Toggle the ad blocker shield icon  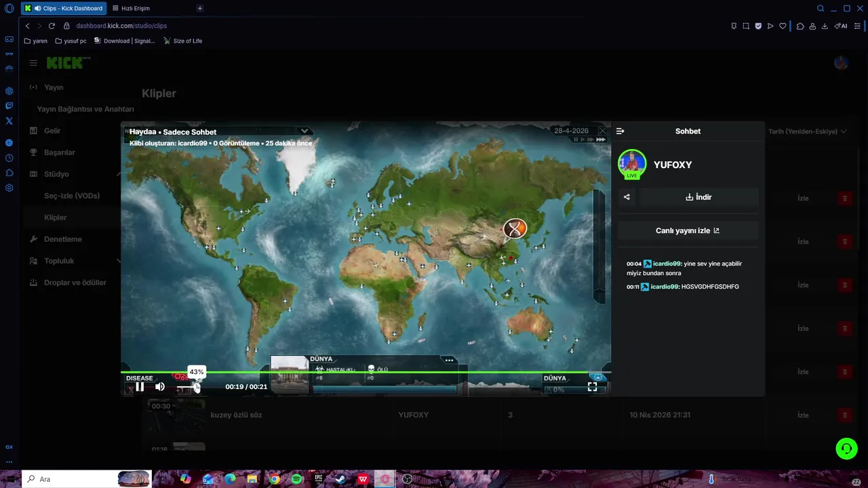758,26
